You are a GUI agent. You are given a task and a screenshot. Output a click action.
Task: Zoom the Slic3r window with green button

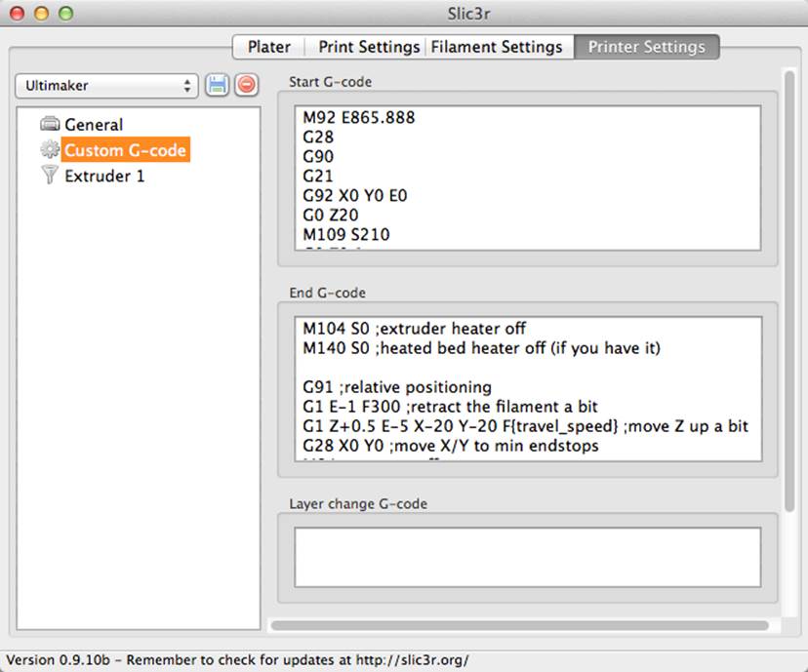(x=65, y=14)
